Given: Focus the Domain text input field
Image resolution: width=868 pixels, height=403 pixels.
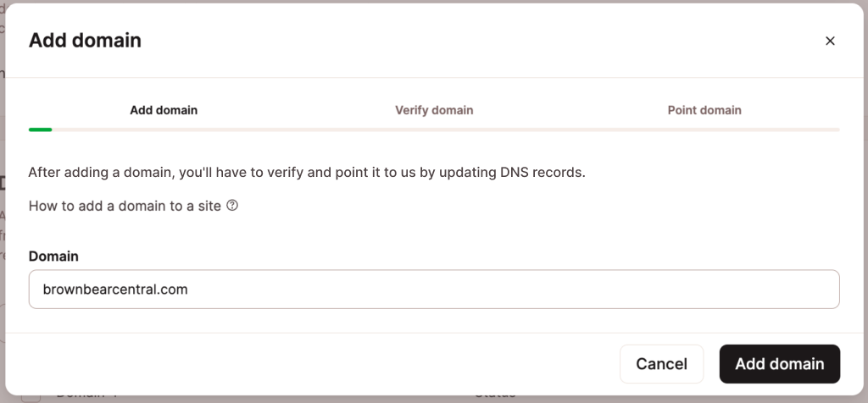Looking at the screenshot, I should (509, 290).
